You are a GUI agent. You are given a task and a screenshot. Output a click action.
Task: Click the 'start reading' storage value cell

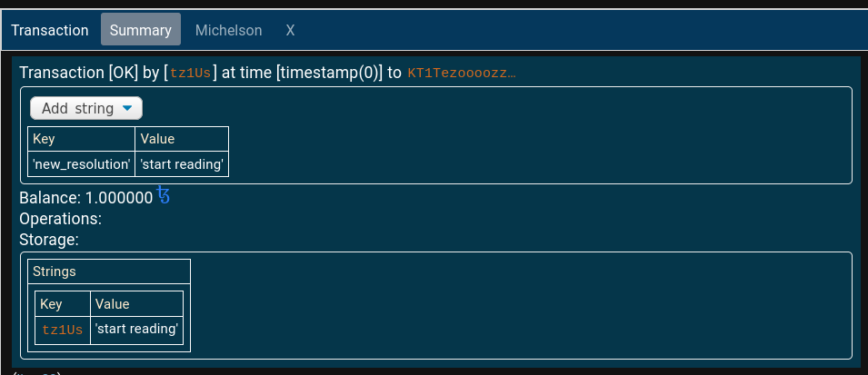click(136, 329)
